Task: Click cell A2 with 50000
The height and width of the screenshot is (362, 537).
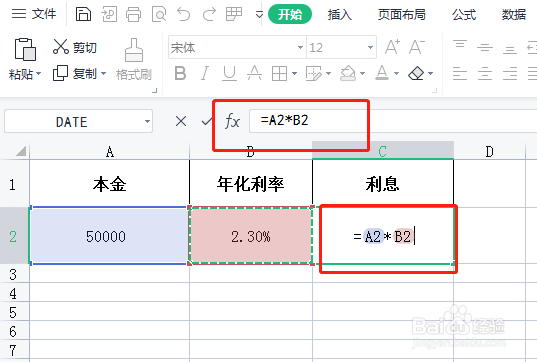Action: tap(109, 236)
